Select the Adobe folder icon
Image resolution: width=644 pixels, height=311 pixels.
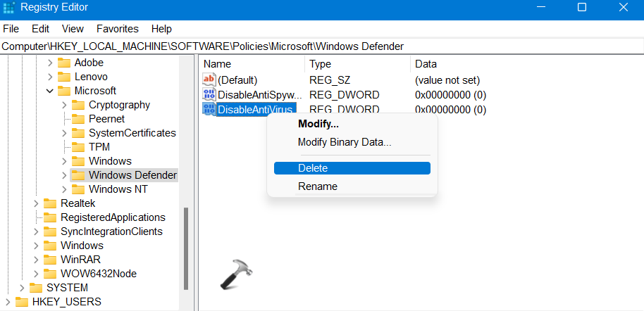64,63
